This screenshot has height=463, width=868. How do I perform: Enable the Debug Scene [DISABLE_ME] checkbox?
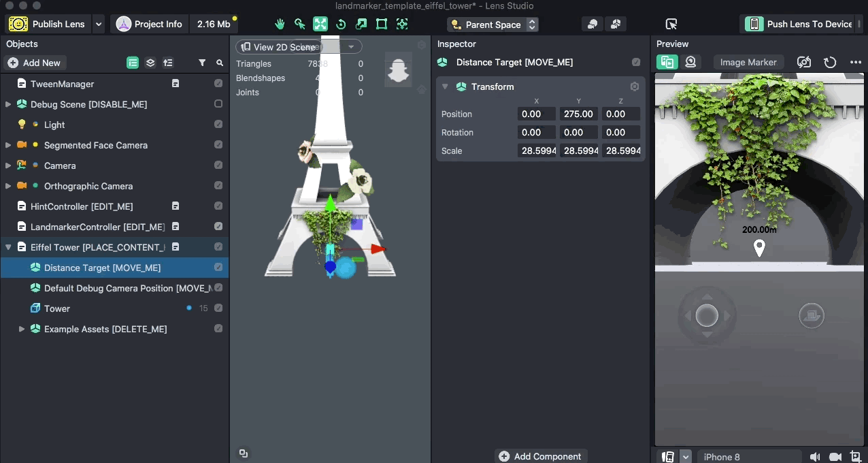click(x=218, y=104)
